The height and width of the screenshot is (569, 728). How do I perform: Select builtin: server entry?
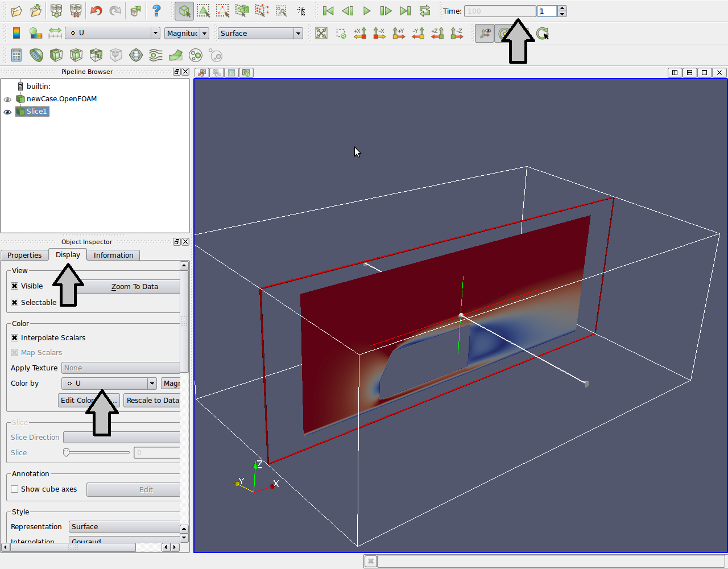click(39, 86)
